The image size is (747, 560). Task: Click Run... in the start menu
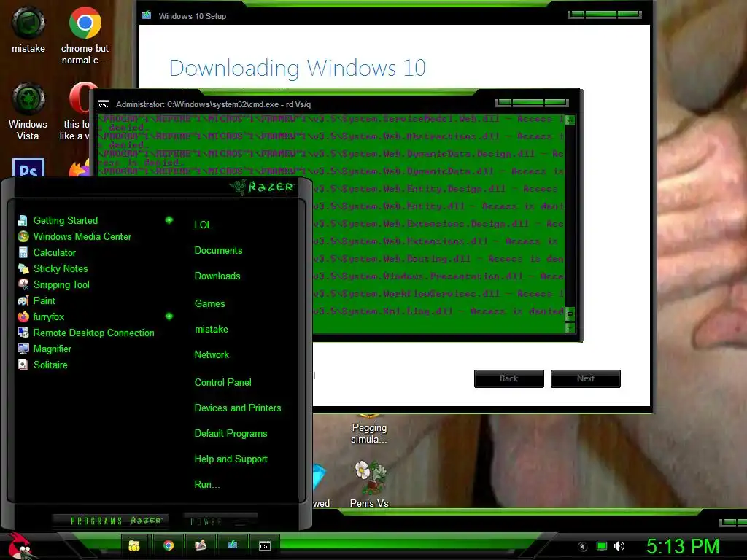click(x=206, y=485)
